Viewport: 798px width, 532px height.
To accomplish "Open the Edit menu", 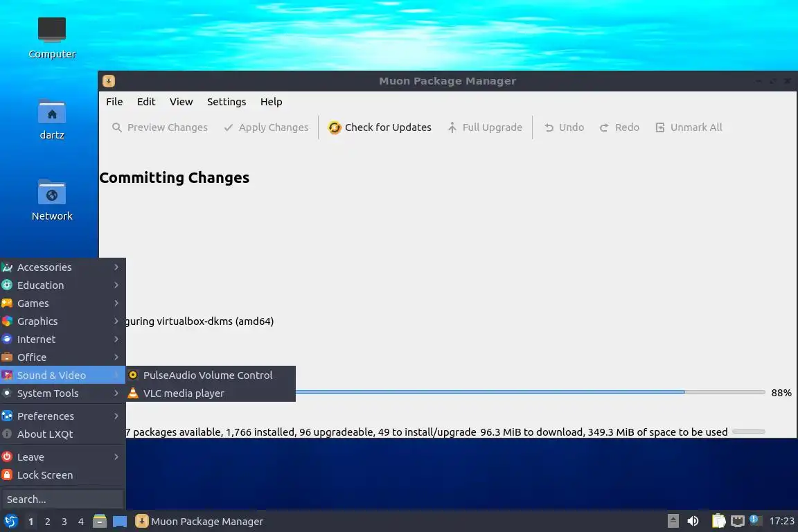I will [x=146, y=102].
